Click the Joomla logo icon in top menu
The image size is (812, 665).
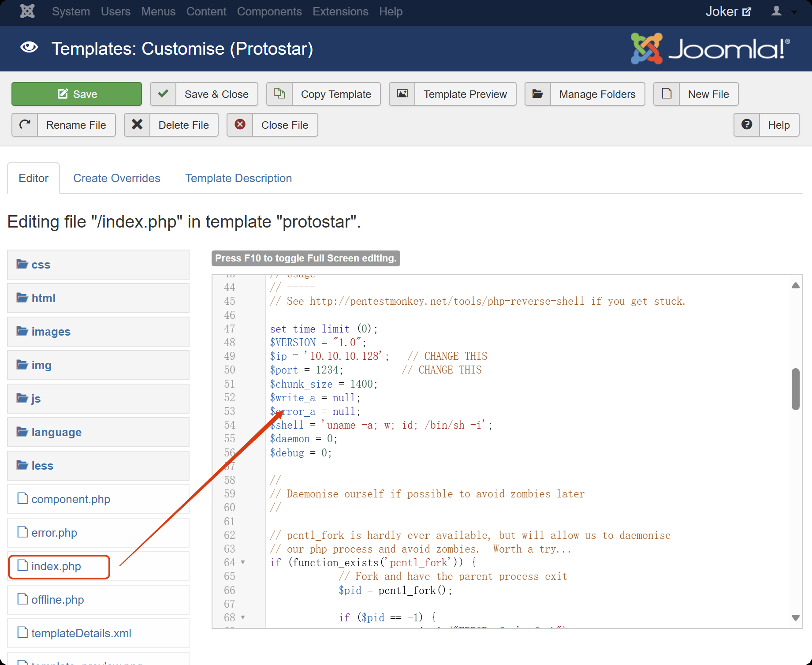pyautogui.click(x=27, y=11)
